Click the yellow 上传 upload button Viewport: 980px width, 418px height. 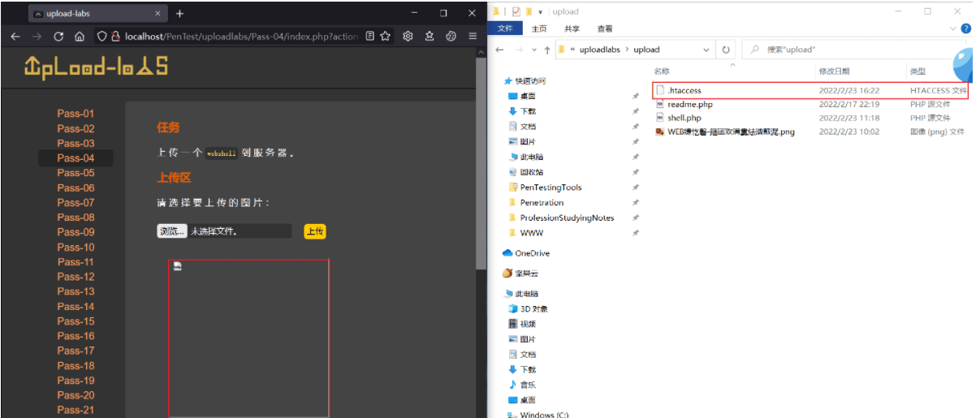pyautogui.click(x=315, y=231)
